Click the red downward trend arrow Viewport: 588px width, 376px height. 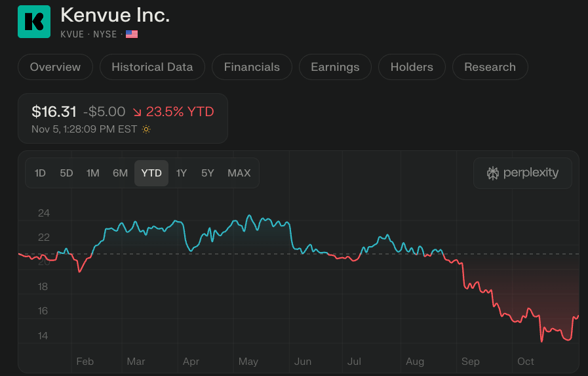(137, 112)
